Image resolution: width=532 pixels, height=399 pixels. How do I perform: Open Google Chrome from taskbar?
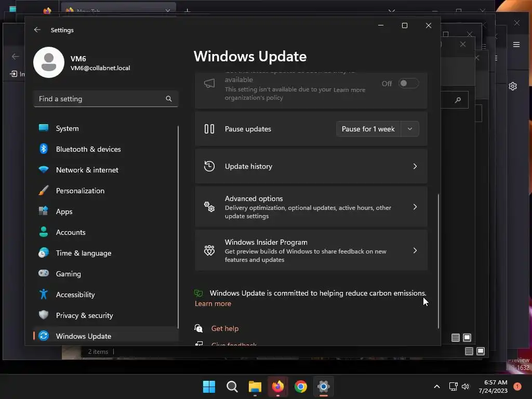(301, 387)
